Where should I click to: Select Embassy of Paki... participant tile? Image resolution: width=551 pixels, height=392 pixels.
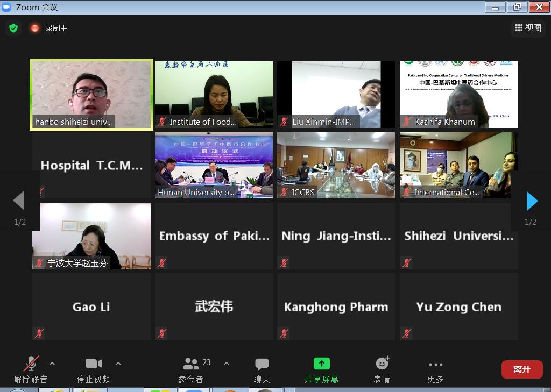[x=214, y=236]
